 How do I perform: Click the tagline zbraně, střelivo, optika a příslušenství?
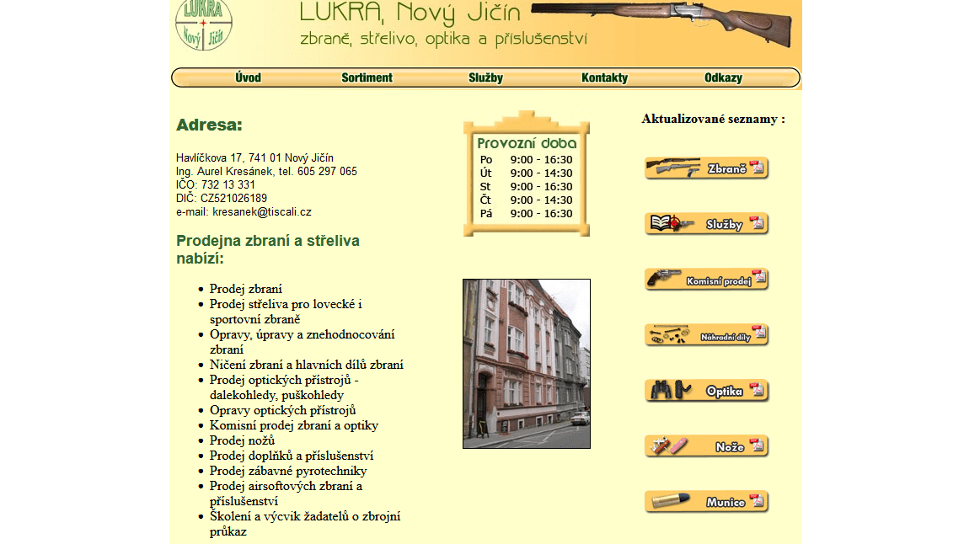pos(444,39)
